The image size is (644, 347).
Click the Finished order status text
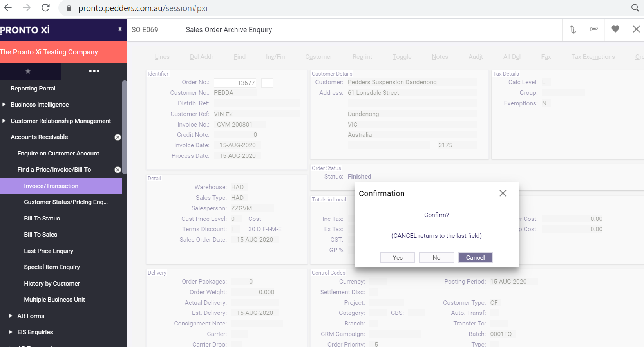click(360, 177)
